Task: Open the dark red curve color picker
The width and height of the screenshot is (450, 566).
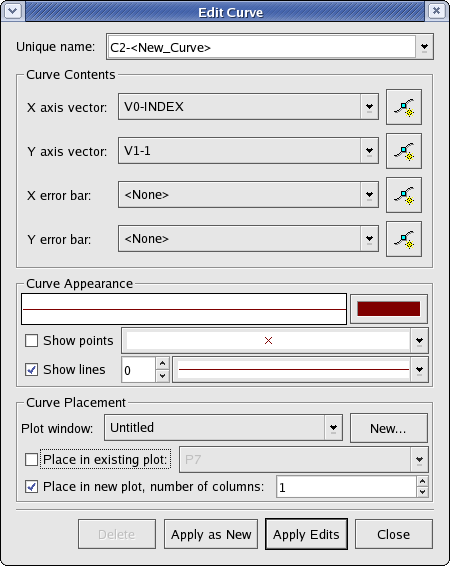Action: point(389,309)
